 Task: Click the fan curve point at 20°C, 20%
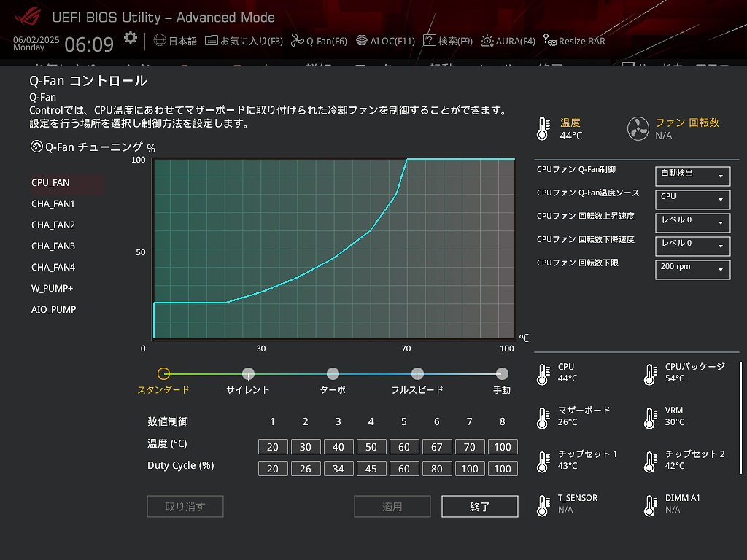click(226, 303)
